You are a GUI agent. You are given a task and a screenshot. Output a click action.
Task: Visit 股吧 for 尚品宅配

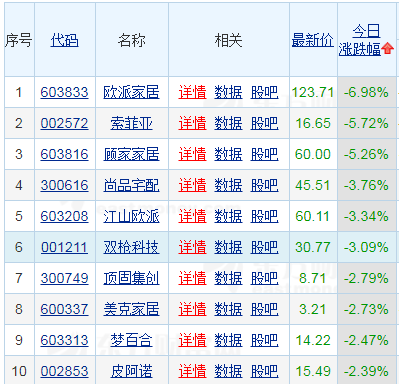(264, 185)
